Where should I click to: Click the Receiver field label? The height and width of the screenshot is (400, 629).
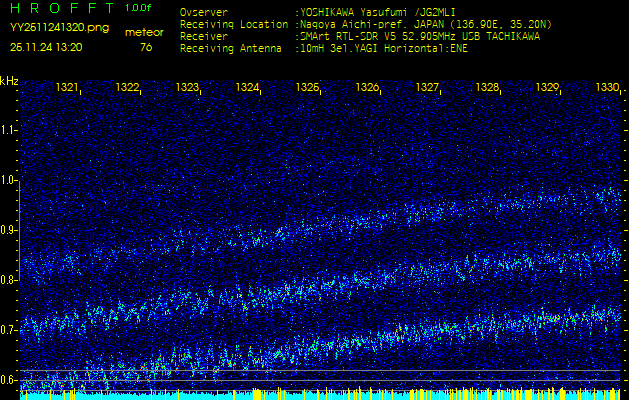[x=204, y=37]
